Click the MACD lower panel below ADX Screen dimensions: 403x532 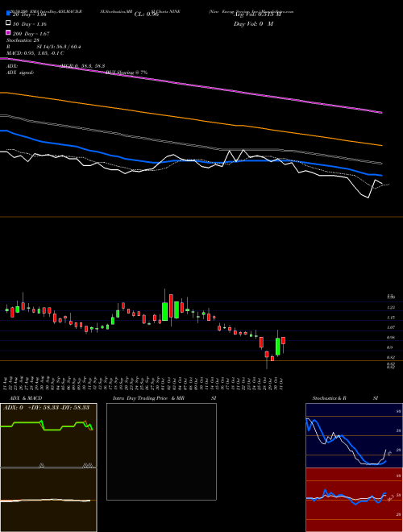coord(48,500)
